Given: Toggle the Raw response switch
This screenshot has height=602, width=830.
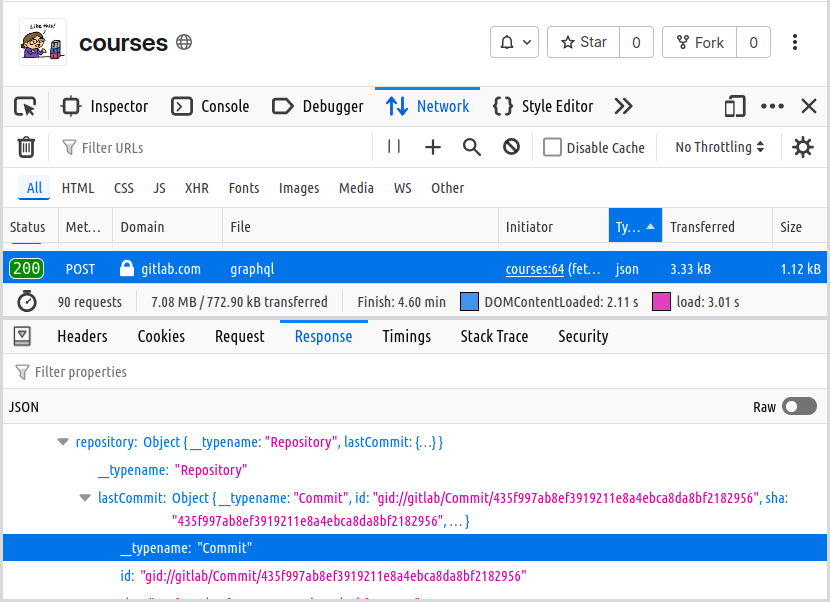Looking at the screenshot, I should click(x=799, y=407).
